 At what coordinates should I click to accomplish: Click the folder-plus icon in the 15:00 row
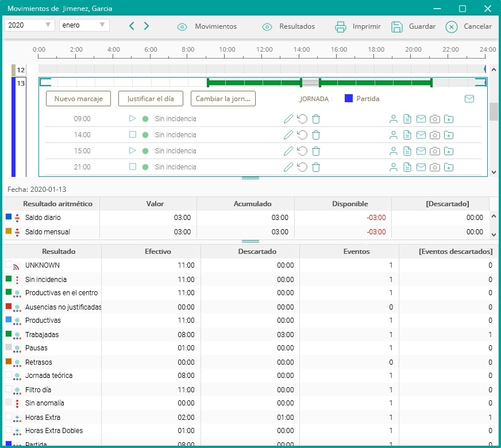click(x=449, y=151)
